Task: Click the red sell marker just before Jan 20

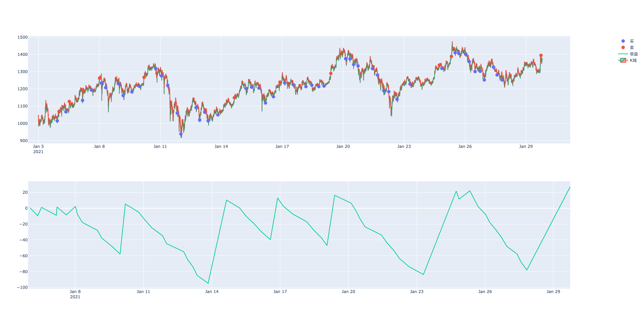Action: [331, 73]
